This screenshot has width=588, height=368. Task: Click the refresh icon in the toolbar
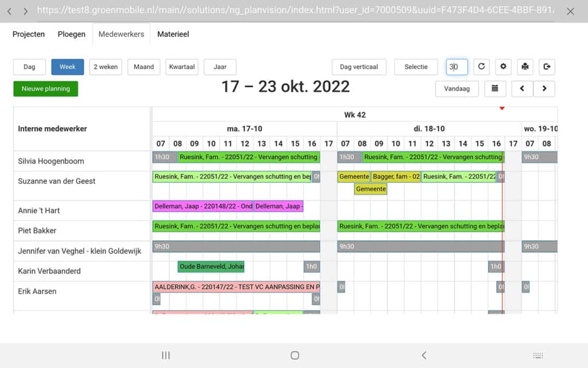point(481,67)
